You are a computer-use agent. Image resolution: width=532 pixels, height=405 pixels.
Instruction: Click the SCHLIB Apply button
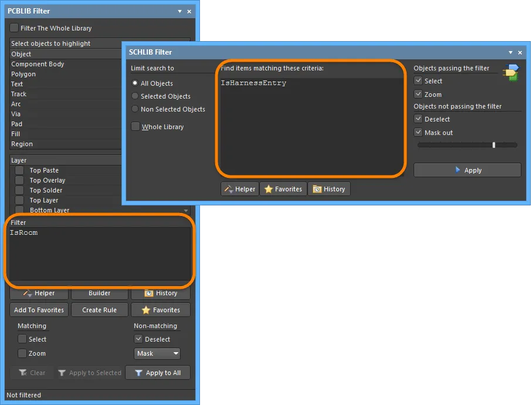point(467,170)
